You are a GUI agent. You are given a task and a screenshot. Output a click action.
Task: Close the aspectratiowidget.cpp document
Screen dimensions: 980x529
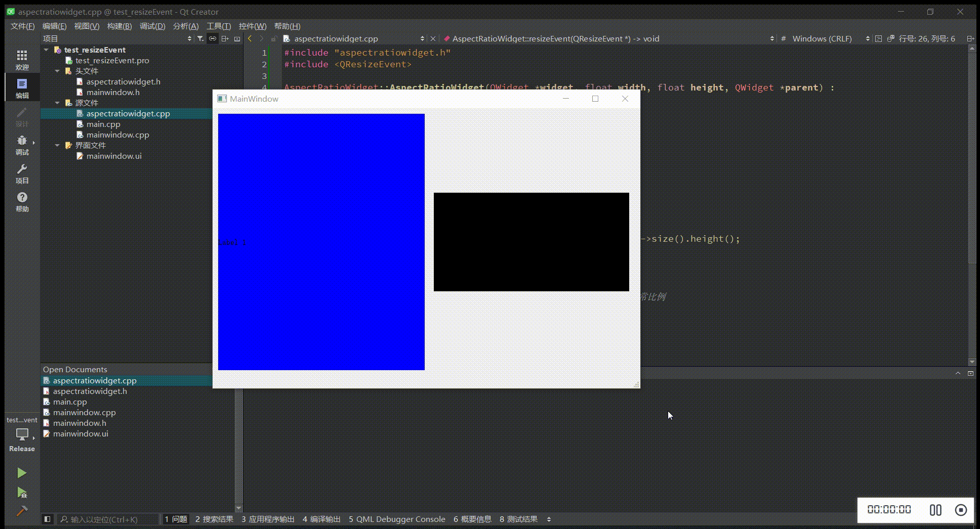click(x=433, y=38)
